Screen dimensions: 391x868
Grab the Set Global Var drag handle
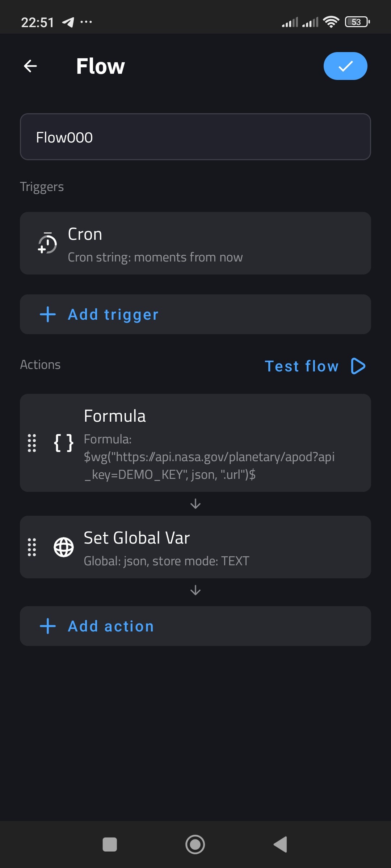tap(32, 547)
